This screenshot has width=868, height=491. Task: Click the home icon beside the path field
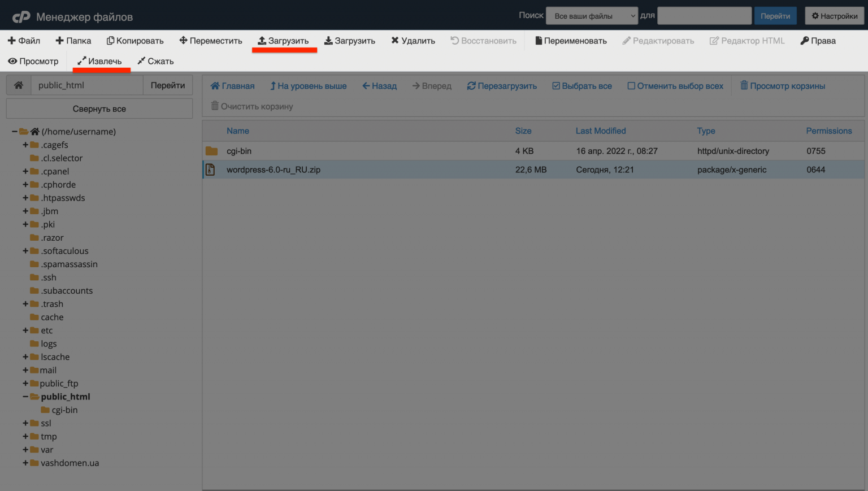[x=19, y=85]
